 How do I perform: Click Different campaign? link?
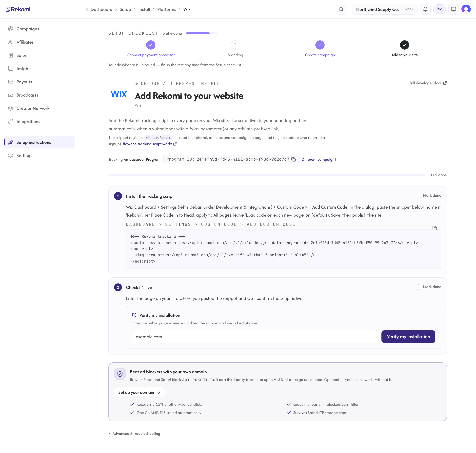319,159
